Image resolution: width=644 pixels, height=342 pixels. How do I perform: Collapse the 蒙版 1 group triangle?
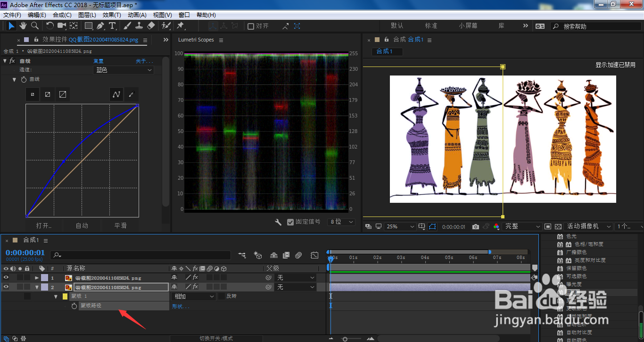tap(56, 297)
